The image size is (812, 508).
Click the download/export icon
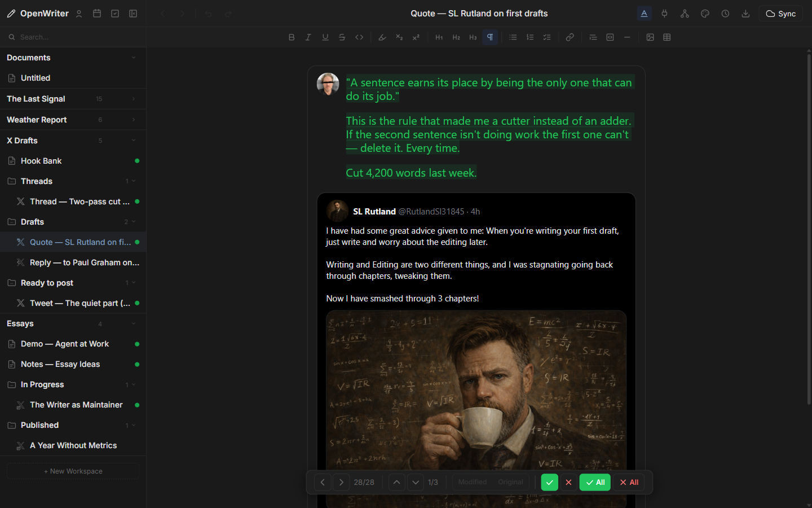[x=745, y=13]
